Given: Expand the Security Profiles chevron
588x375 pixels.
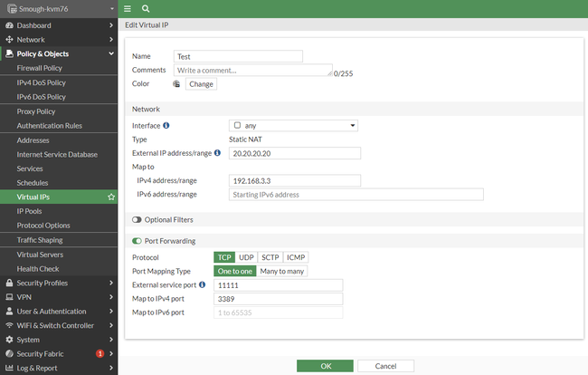Looking at the screenshot, I should (111, 283).
